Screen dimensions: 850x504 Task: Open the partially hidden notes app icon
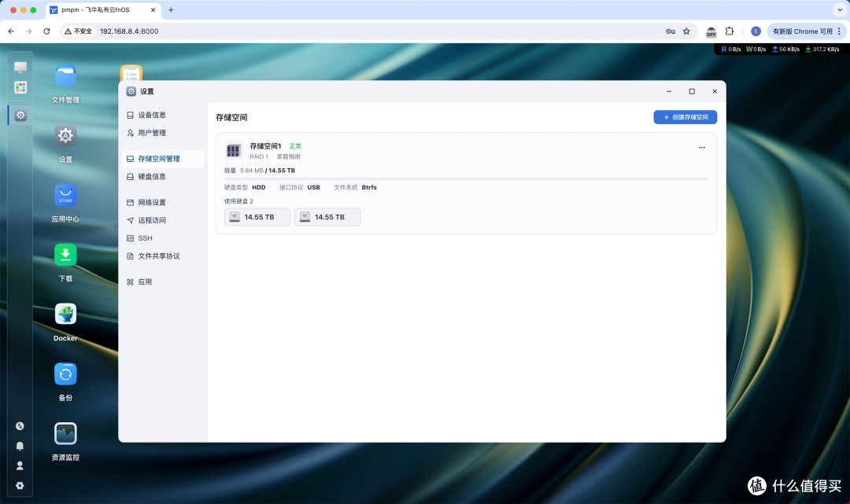pos(131,72)
